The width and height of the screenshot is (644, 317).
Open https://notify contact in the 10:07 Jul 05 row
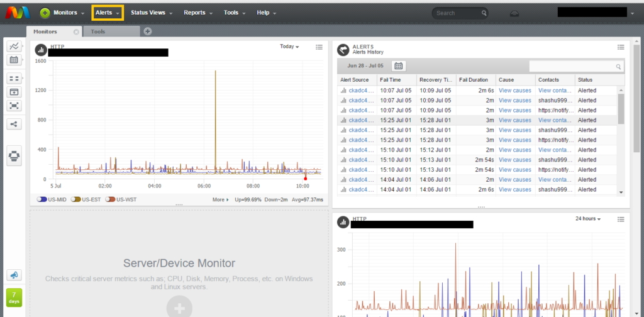coord(555,110)
